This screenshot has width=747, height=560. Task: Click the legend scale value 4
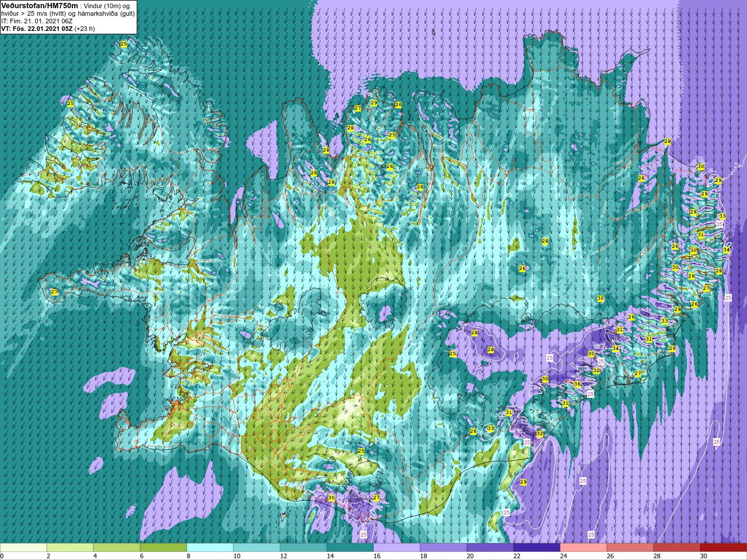coord(96,556)
